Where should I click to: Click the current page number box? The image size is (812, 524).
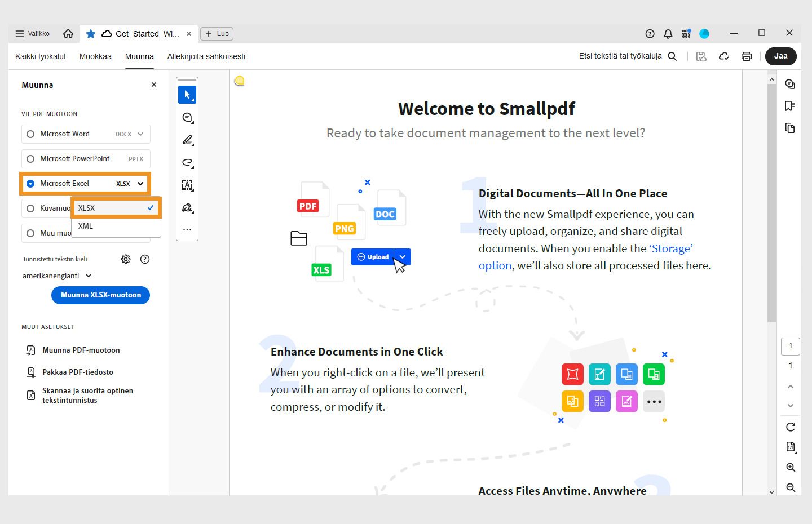coord(791,346)
